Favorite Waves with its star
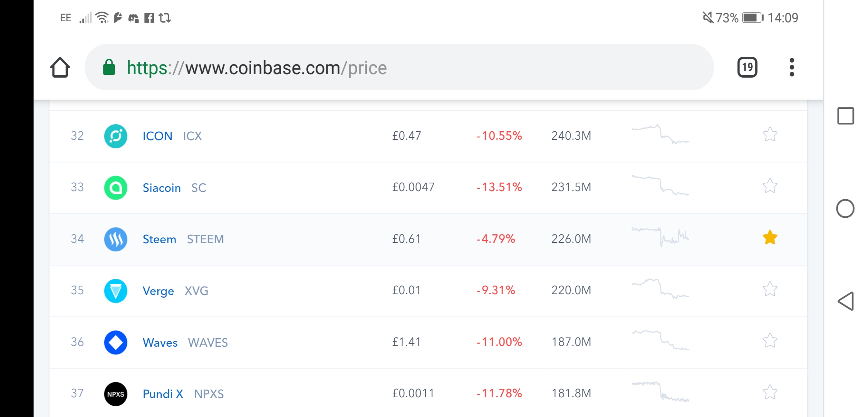Screen dimensions: 868x417 [x=770, y=341]
